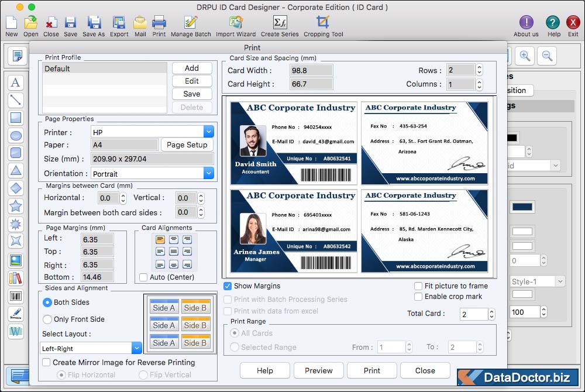585x392 pixels.
Task: Adjust the Columns stepper arrows
Action: pos(480,84)
